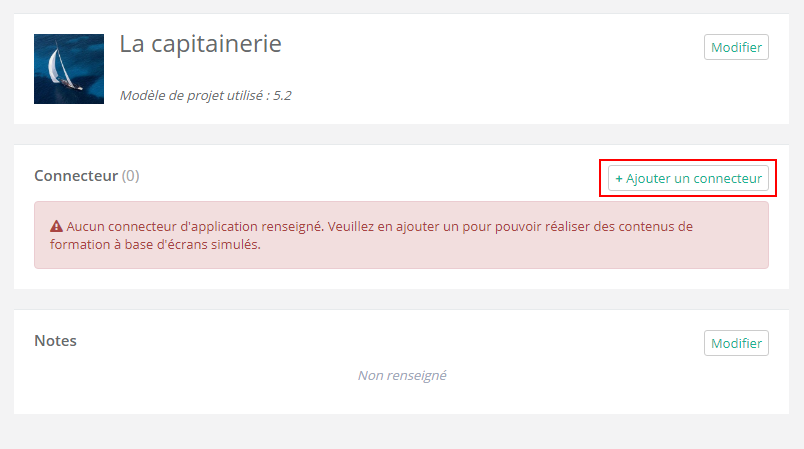Click the Notes section heading
The width and height of the screenshot is (804, 449).
pyautogui.click(x=55, y=341)
